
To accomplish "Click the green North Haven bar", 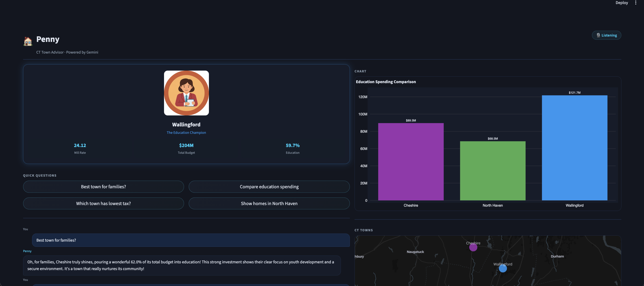I will [x=493, y=171].
